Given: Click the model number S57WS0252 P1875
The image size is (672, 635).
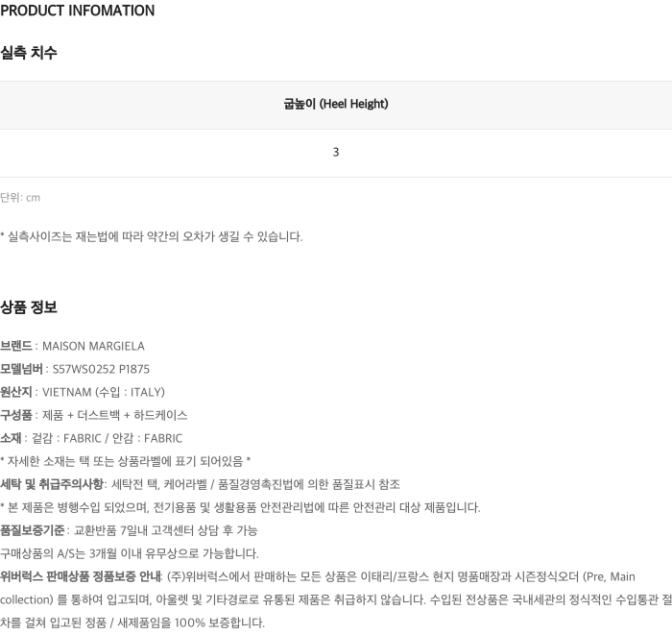Looking at the screenshot, I should (x=101, y=369).
